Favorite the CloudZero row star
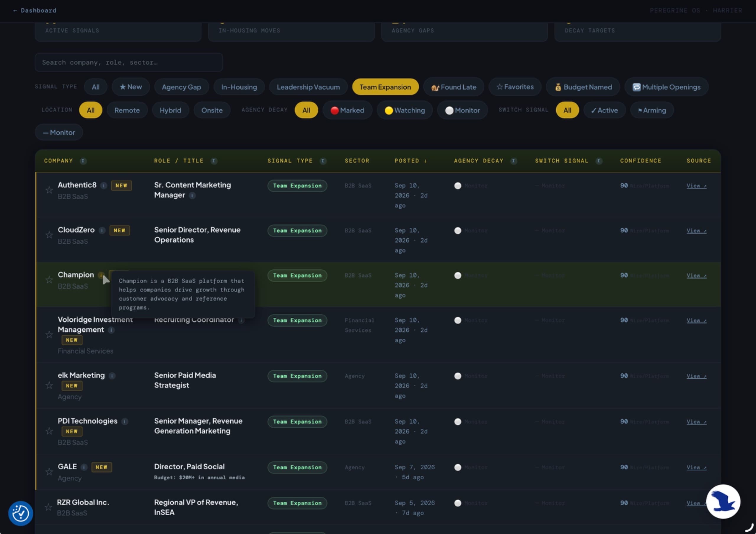This screenshot has height=534, width=756. [x=49, y=235]
